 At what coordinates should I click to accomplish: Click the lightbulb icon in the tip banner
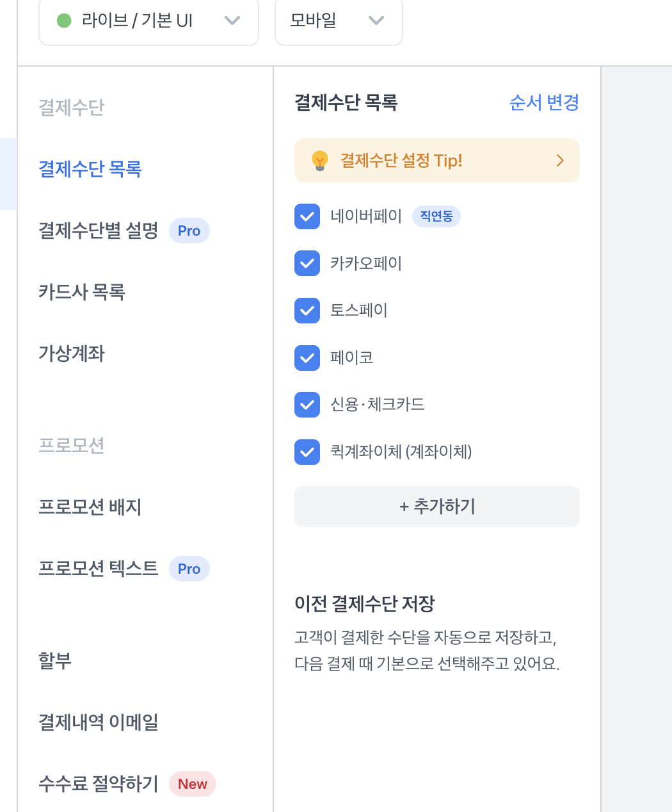coord(319,161)
